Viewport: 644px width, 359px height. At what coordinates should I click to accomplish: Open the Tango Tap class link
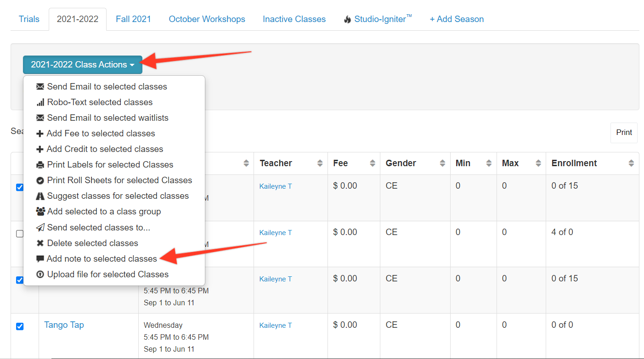[x=64, y=325]
